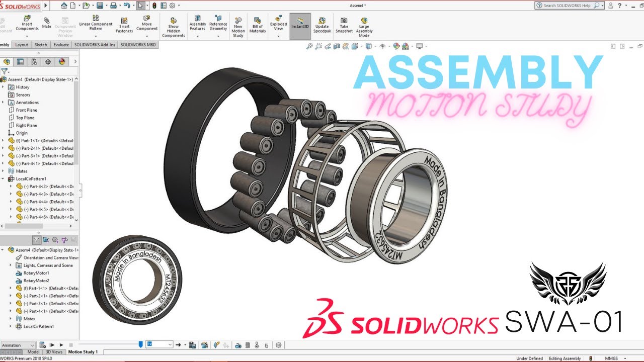Image resolution: width=644 pixels, height=362 pixels.
Task: Open the PropertyManager tab icon
Action: click(20, 62)
